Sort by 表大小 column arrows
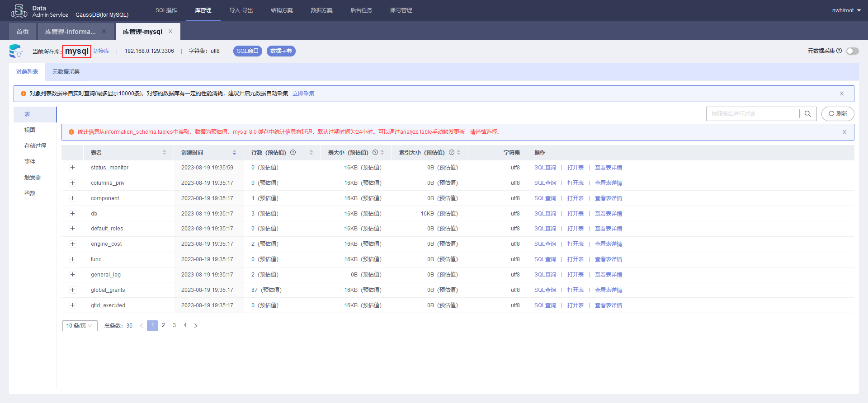868x403 pixels. (382, 153)
